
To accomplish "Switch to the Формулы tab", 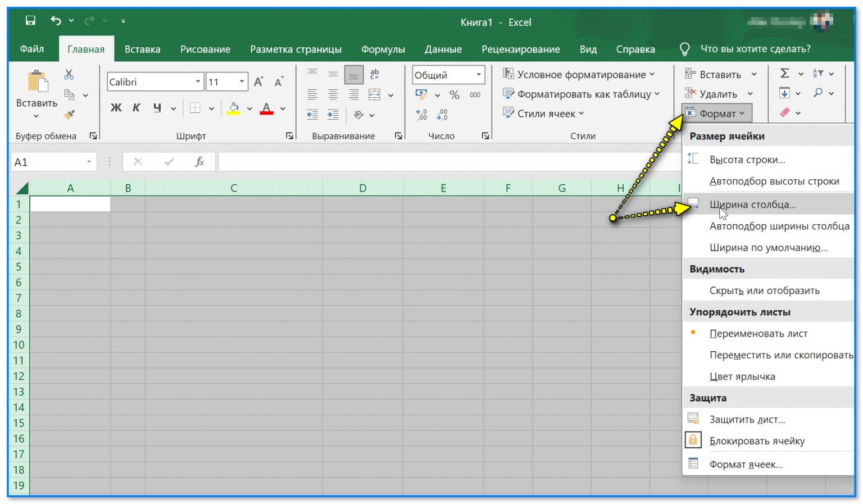I will pyautogui.click(x=383, y=49).
